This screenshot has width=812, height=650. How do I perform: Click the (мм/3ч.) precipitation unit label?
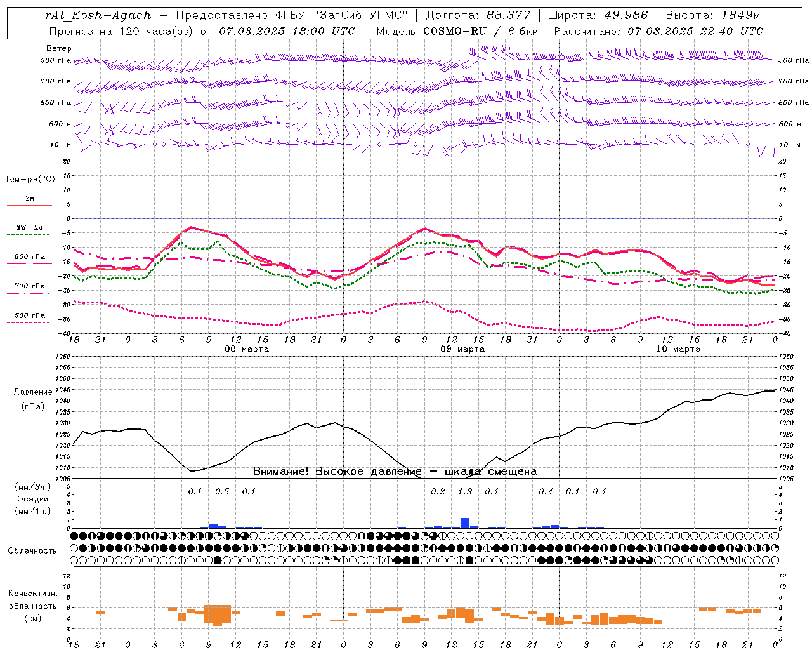(32, 487)
